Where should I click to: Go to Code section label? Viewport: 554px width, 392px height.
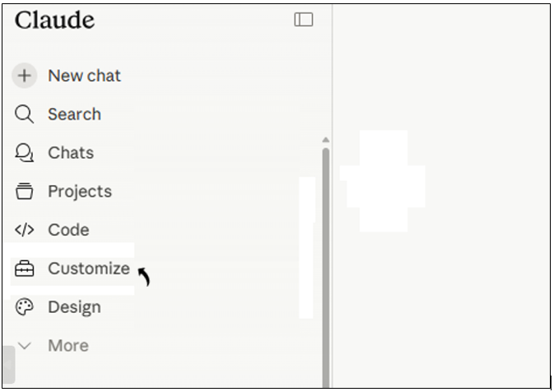pos(68,230)
